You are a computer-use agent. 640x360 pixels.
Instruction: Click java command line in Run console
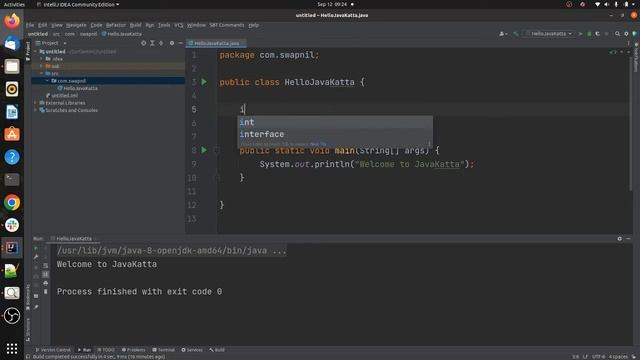[x=171, y=251]
